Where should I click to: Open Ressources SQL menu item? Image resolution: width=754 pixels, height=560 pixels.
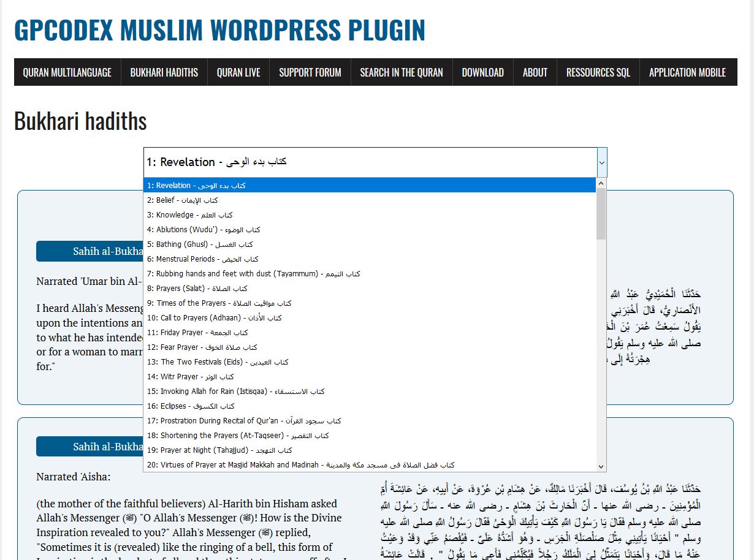[598, 72]
